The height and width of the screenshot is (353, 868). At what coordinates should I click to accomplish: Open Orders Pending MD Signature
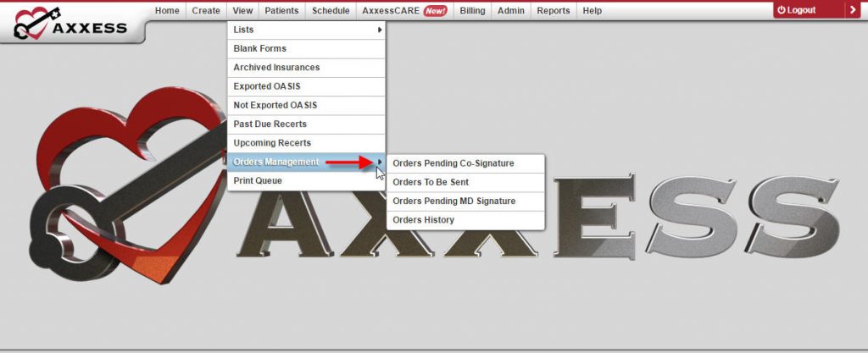click(465, 201)
